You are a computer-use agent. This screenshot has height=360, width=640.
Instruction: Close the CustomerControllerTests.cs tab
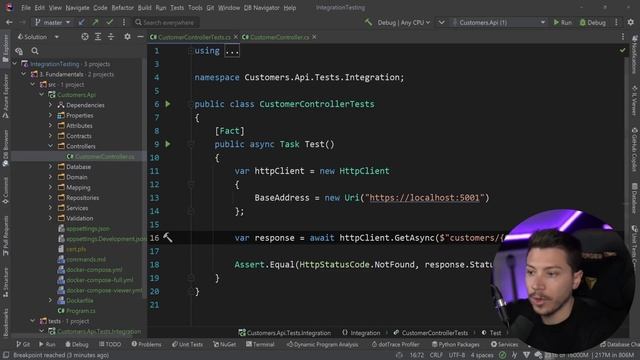236,37
